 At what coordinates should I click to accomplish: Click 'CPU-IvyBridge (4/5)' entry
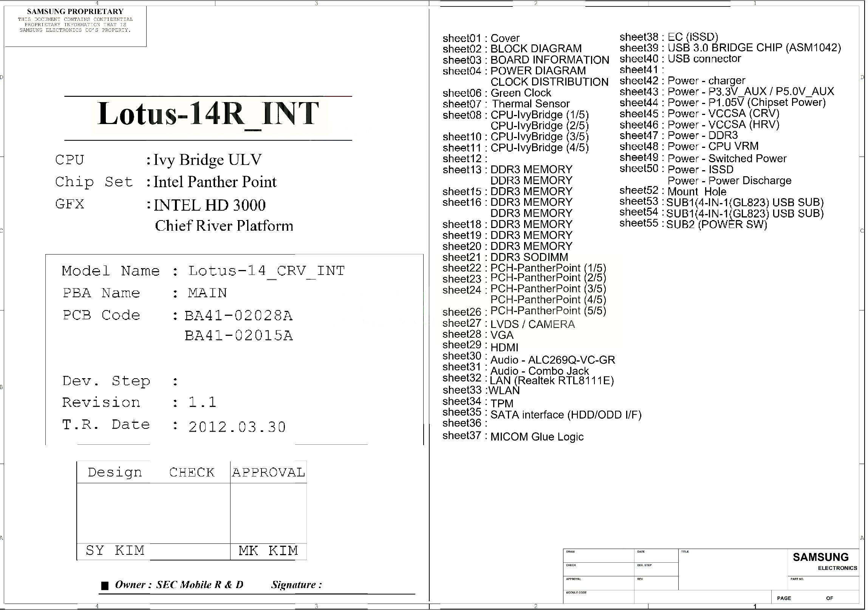coord(540,147)
